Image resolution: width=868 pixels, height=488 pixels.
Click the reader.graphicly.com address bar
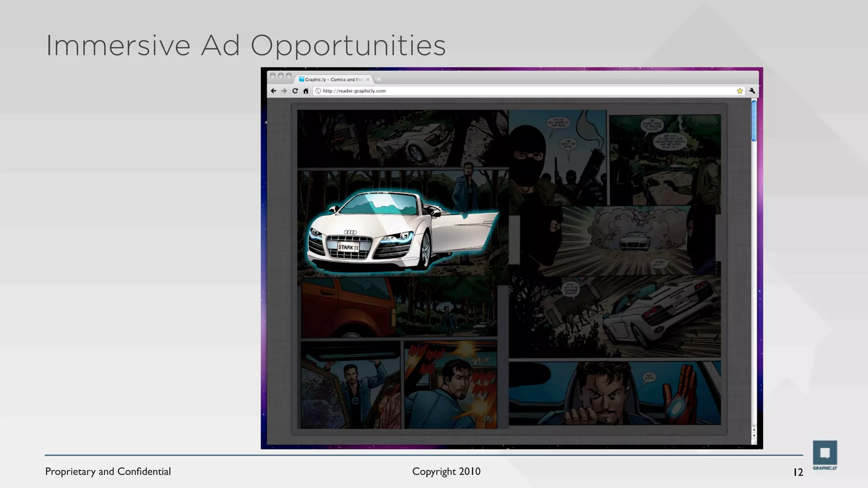(x=529, y=91)
